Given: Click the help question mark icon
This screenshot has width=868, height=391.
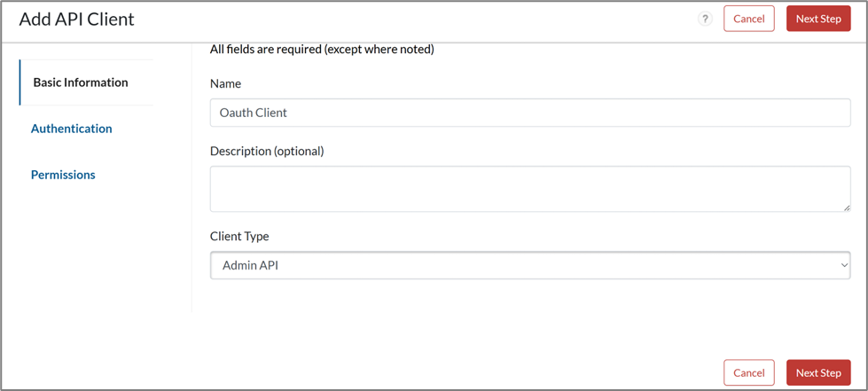Looking at the screenshot, I should [705, 19].
